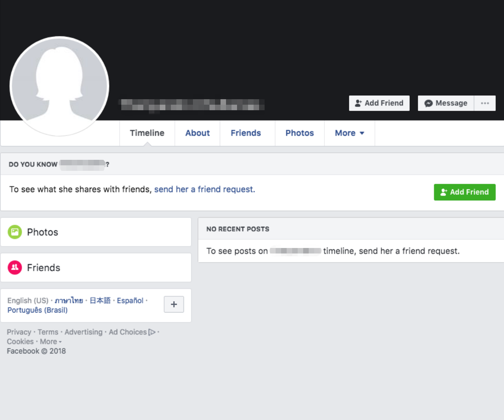
Task: Open the Privacy footer link
Action: click(19, 332)
